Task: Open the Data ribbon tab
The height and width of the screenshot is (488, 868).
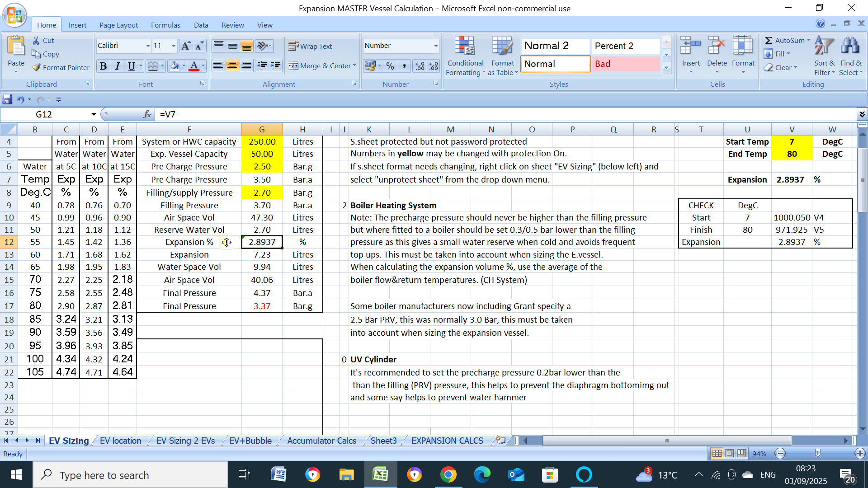Action: click(201, 25)
